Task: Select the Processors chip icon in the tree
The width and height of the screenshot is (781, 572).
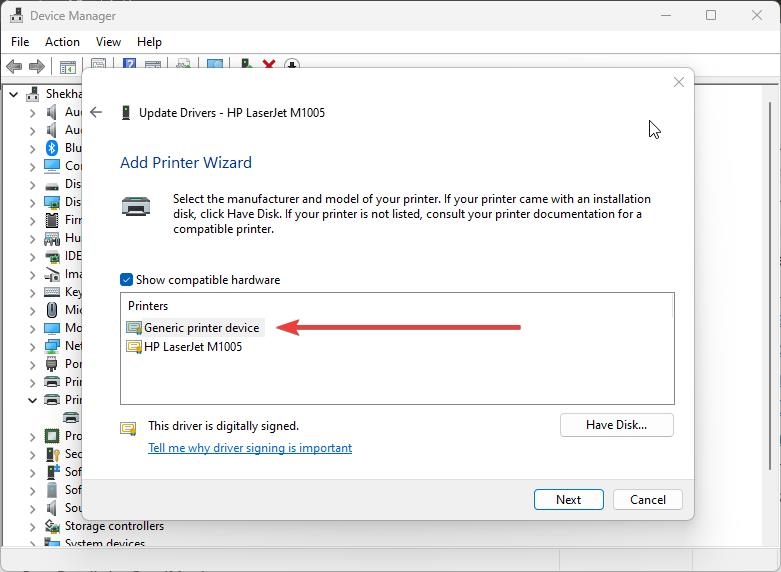Action: 52,436
